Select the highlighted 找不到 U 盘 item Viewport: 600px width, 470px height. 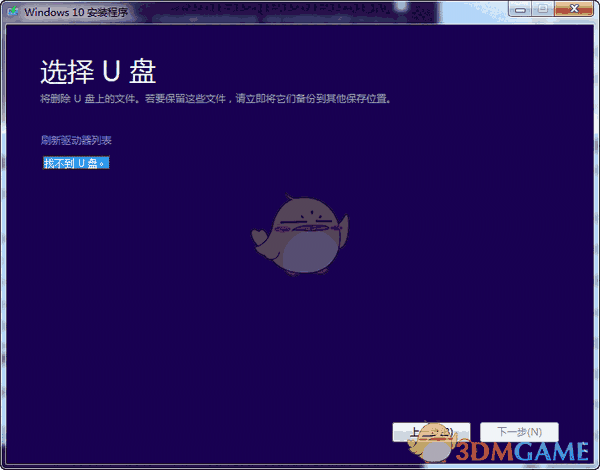[x=76, y=163]
